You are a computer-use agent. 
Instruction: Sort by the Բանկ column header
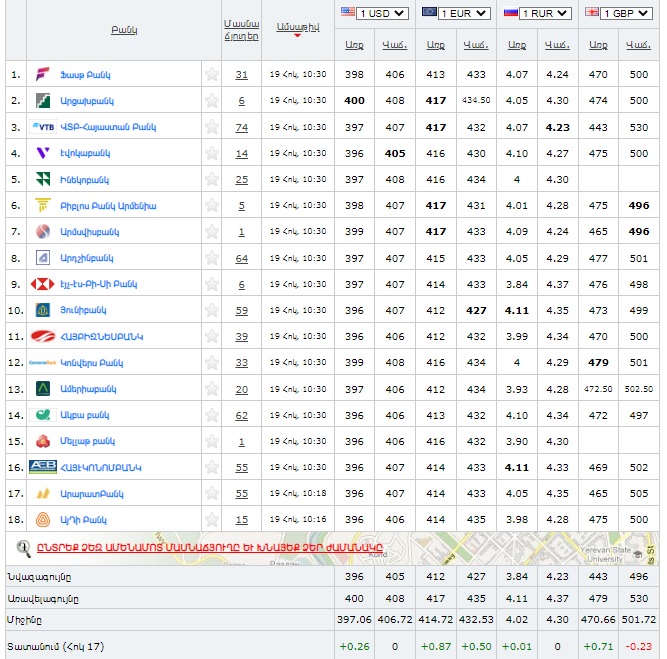[124, 30]
